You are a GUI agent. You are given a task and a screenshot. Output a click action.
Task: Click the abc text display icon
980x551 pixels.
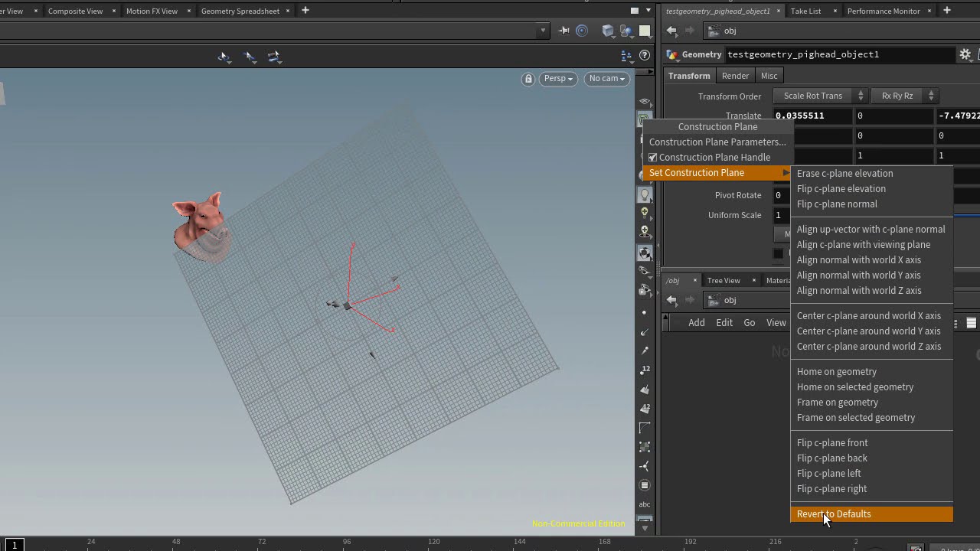coord(645,504)
